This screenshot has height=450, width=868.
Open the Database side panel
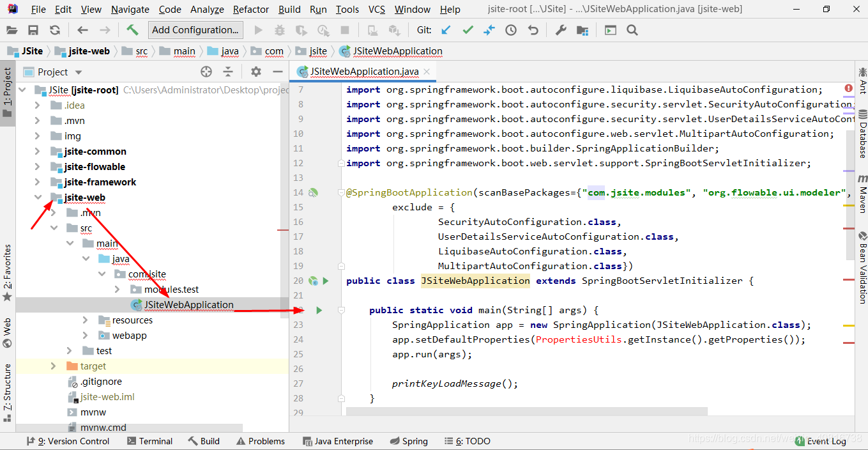863,134
